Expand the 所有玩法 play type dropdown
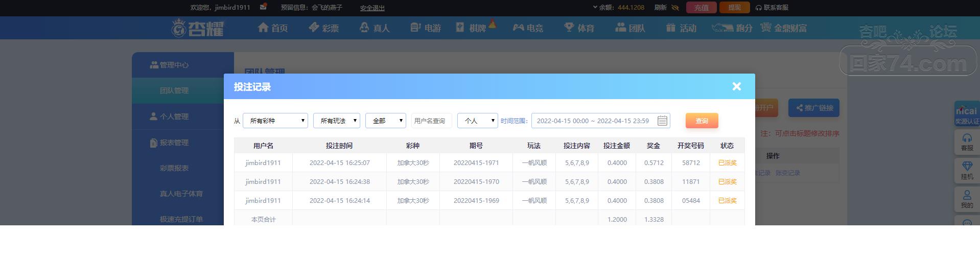 tap(337, 121)
